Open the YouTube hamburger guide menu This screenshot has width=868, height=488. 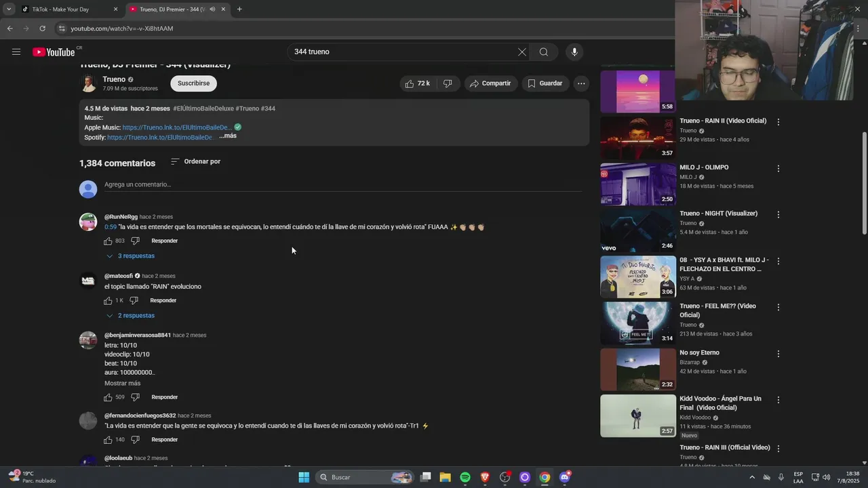(16, 52)
